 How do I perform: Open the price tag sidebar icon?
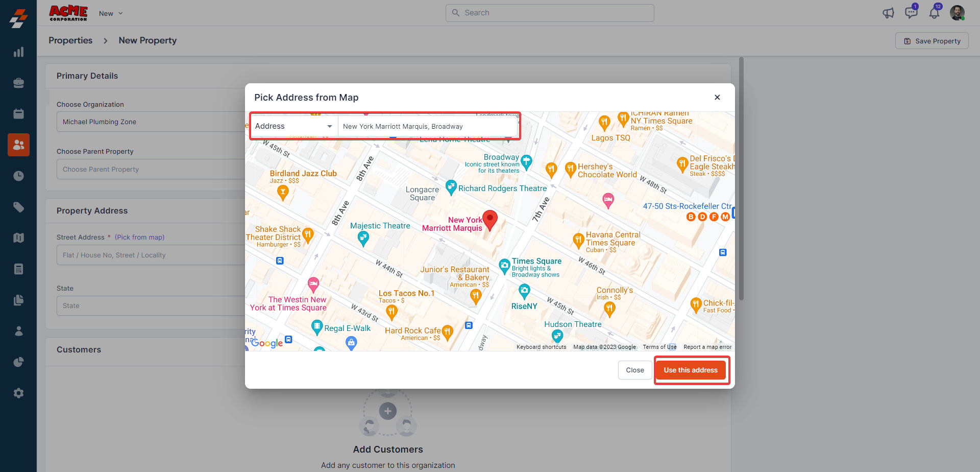click(18, 207)
